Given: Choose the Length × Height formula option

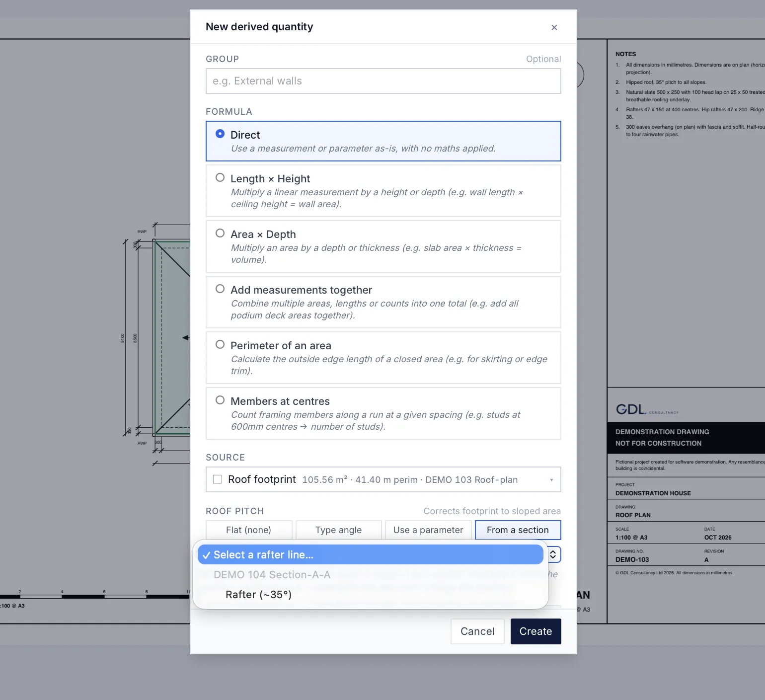Looking at the screenshot, I should [x=383, y=191].
